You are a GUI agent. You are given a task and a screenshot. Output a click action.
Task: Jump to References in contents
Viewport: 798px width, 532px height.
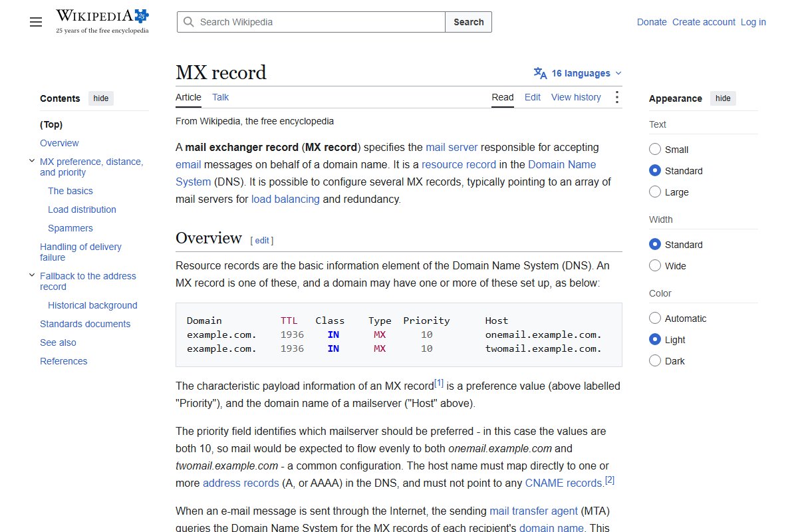(63, 361)
